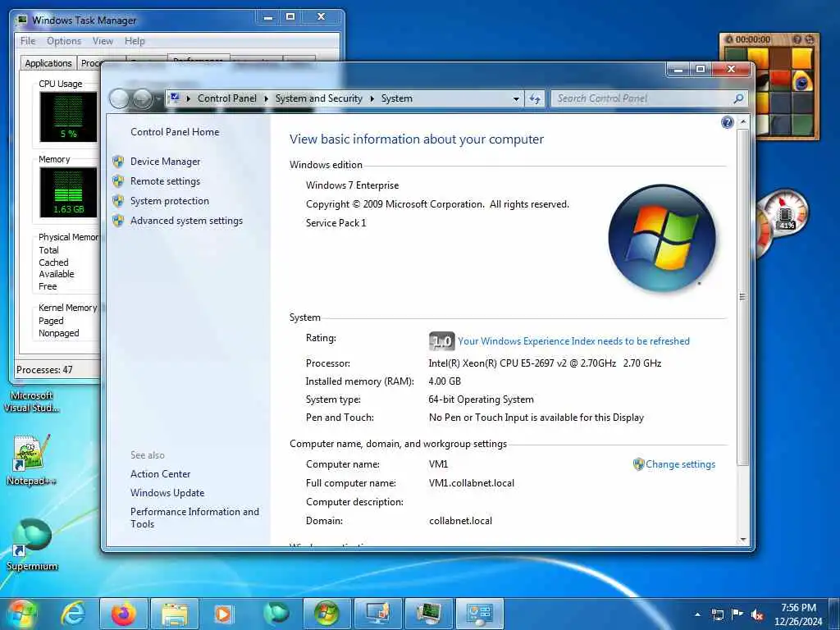
Task: Go forward with the navigation Forward button
Action: 143,98
